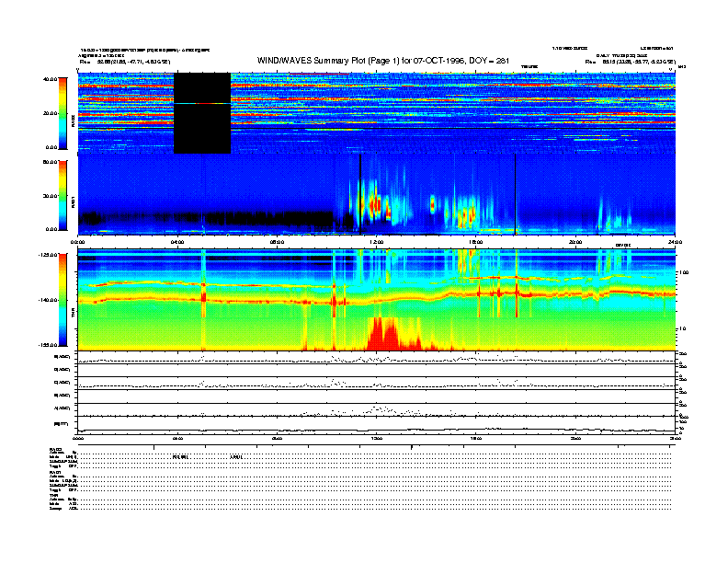The height and width of the screenshot is (563, 728).
Task: Click the 30.00 value on RAD1 scale
Action: click(x=50, y=196)
